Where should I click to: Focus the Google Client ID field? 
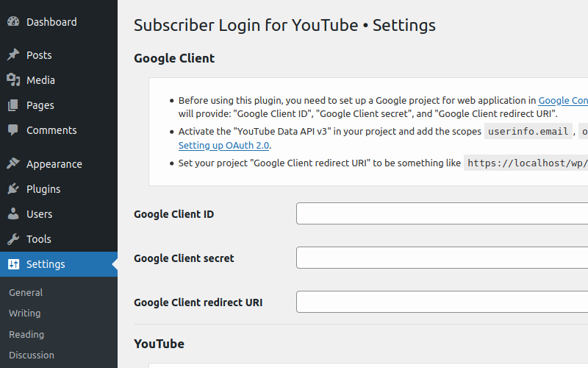(442, 213)
